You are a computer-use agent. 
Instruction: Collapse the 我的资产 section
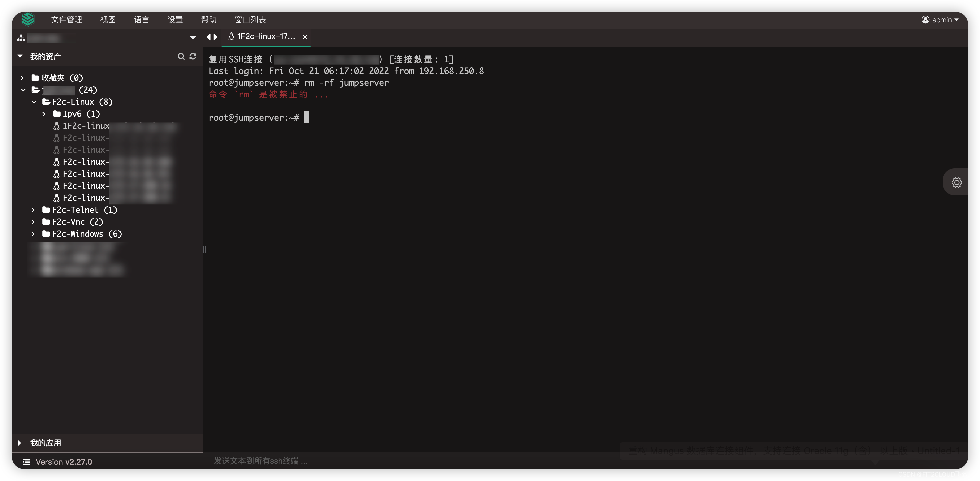[x=20, y=56]
